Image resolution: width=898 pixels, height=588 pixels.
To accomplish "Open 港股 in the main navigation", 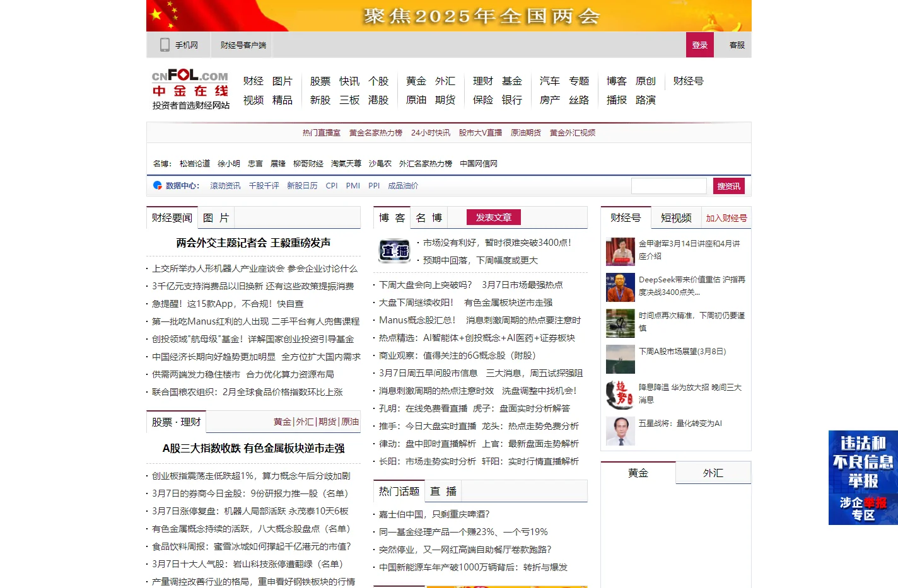I will click(x=378, y=100).
